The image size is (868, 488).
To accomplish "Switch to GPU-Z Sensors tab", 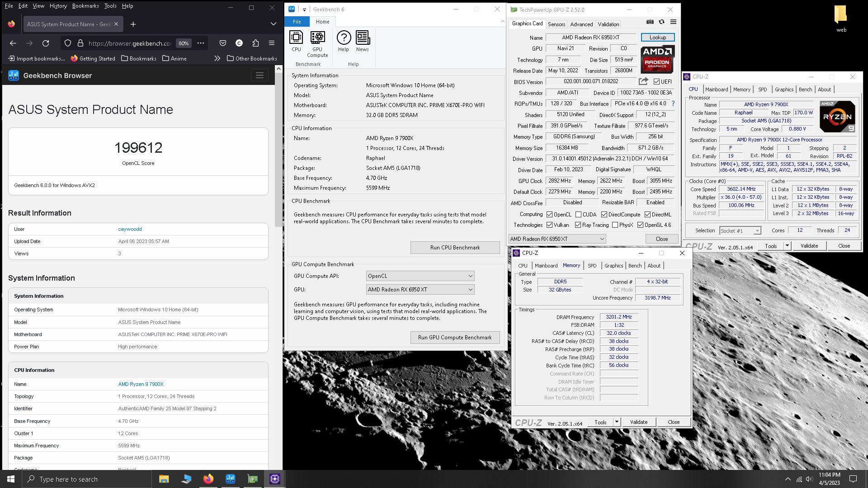I will tap(557, 24).
